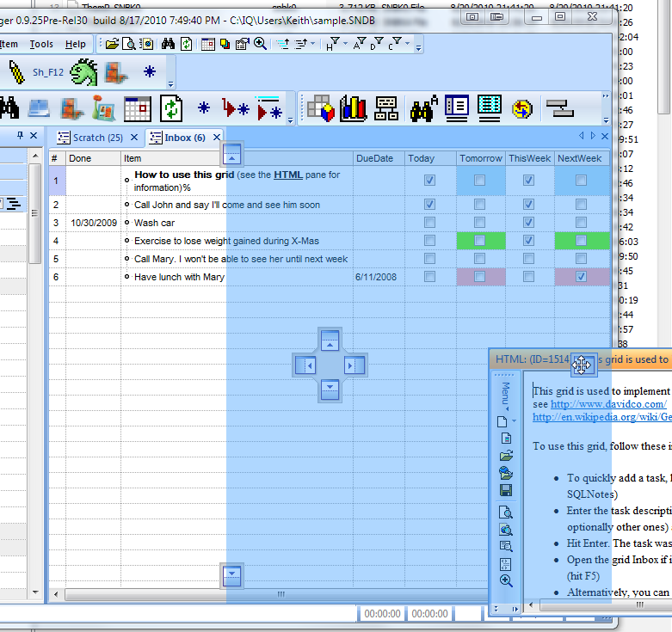Screen dimensions: 672x632
Task: Click the blue form layout pane icon
Action: [456, 107]
